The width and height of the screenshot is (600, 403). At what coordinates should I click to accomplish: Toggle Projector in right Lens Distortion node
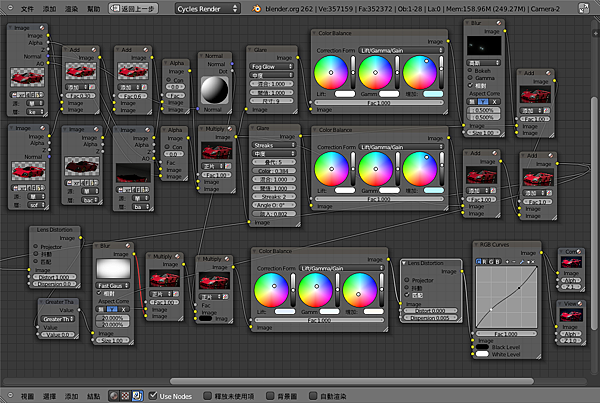point(407,280)
